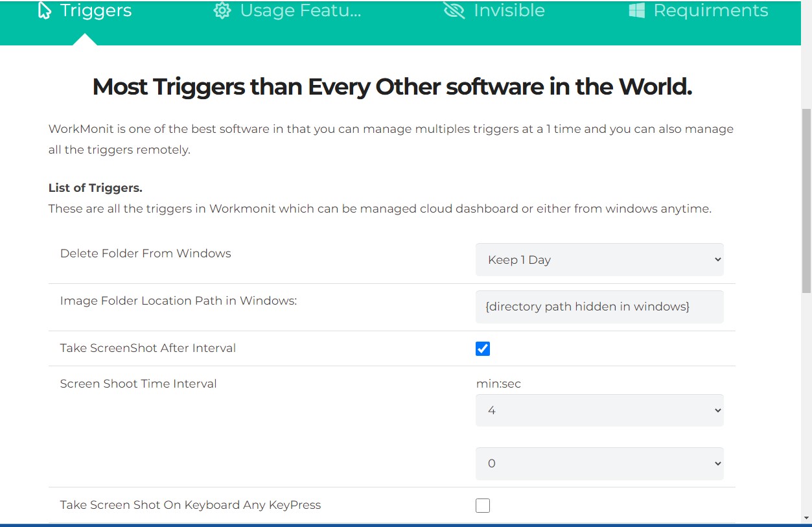Click the Delete Folder From Windows label
Viewport: 812px width, 527px height.
[146, 253]
